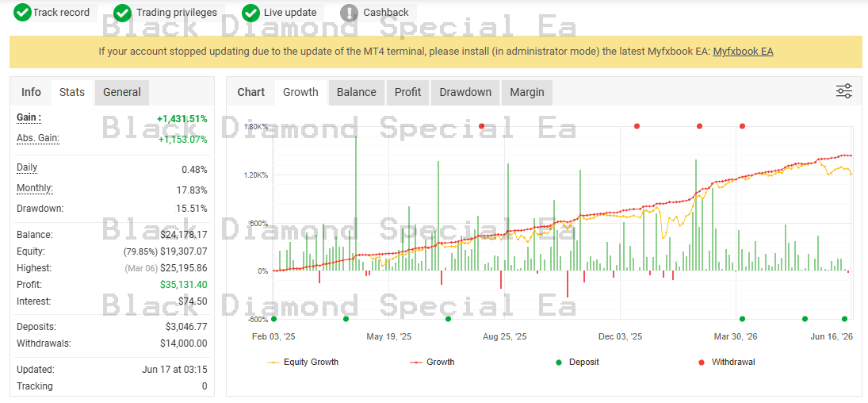Click the Trading privileges badge text

tap(177, 12)
